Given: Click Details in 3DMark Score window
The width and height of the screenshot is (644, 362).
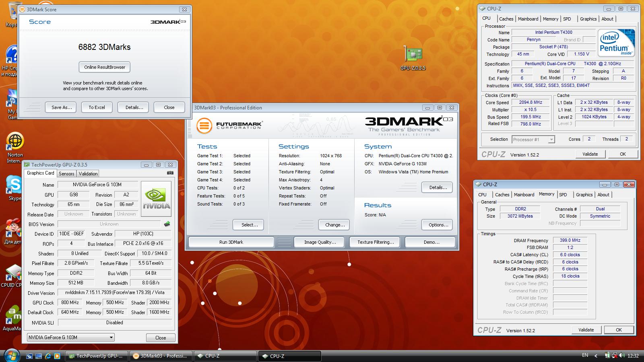Looking at the screenshot, I should [x=134, y=107].
